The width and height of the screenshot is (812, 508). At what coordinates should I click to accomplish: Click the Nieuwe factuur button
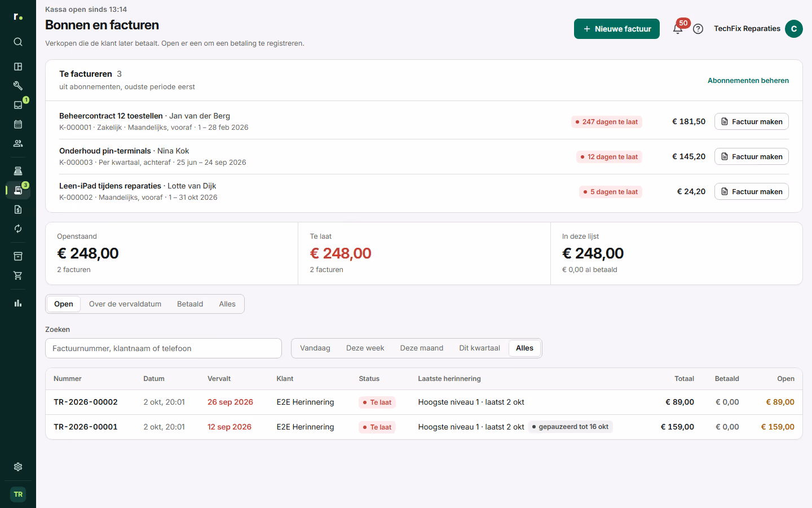point(617,29)
